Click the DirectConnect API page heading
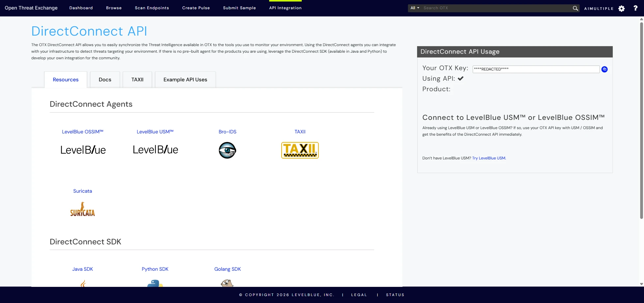Image resolution: width=644 pixels, height=303 pixels. click(x=89, y=31)
